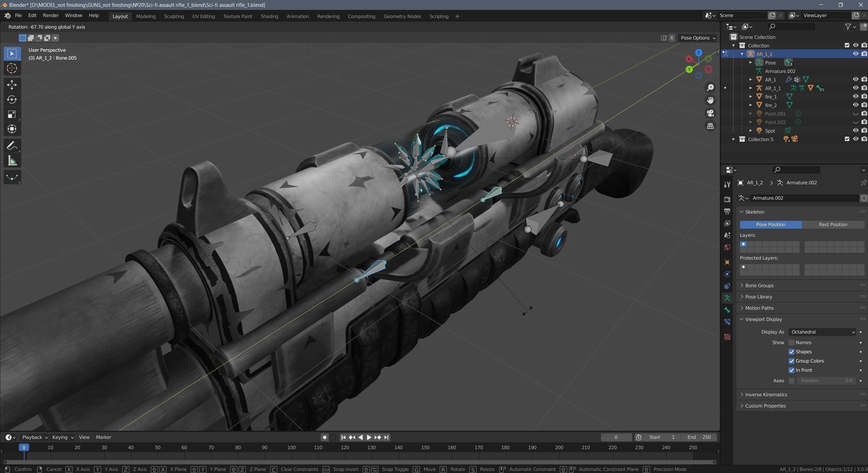
Task: Open the Object Data Properties tab
Action: [727, 297]
